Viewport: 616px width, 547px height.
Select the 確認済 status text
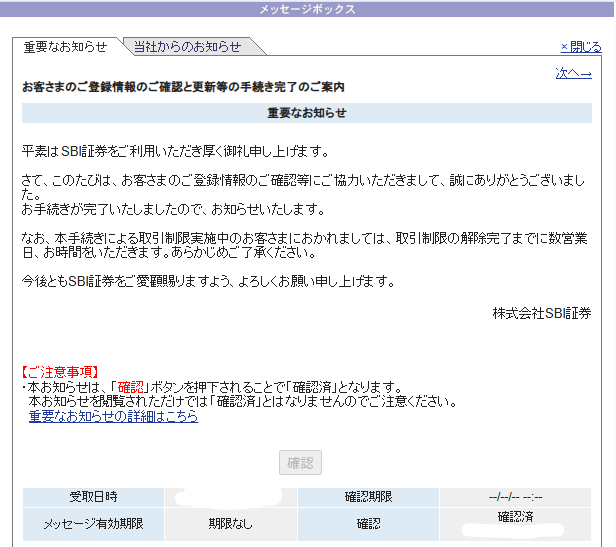click(x=516, y=517)
